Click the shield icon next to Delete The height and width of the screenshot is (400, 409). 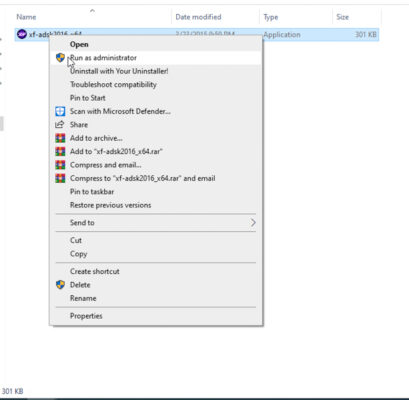tap(60, 285)
